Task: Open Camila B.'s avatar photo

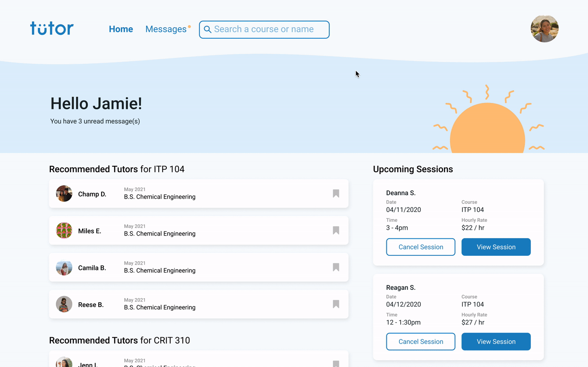Action: point(64,267)
